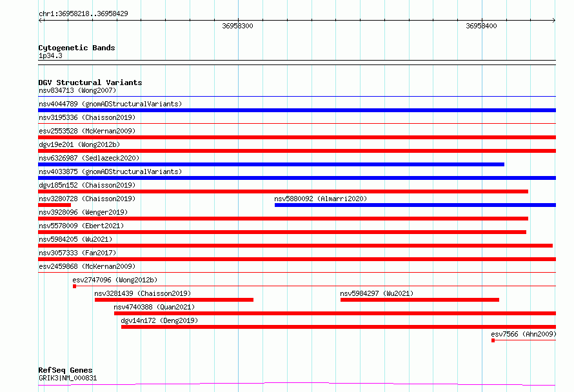Click the blue bar under nsv4033875
Screen dimensions: 574x392
(x=297, y=178)
